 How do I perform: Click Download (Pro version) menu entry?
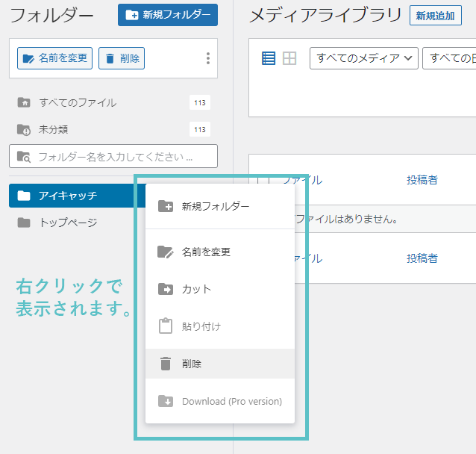pyautogui.click(x=231, y=401)
